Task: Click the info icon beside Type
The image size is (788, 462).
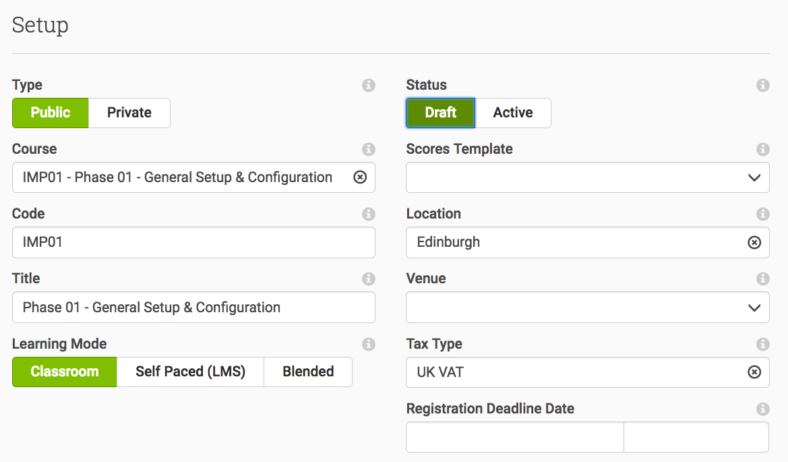Action: point(368,85)
